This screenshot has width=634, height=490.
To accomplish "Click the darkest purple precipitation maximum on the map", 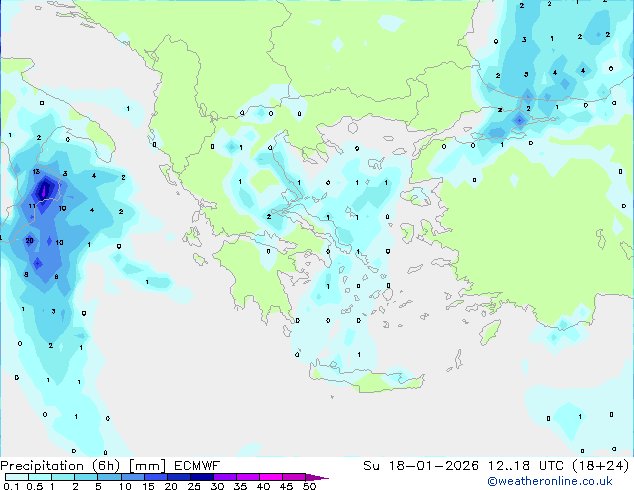I will (43, 191).
